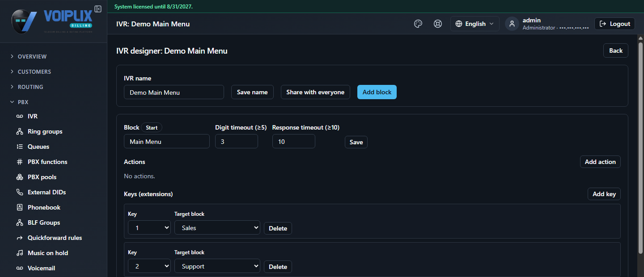Click Add key button

point(604,194)
